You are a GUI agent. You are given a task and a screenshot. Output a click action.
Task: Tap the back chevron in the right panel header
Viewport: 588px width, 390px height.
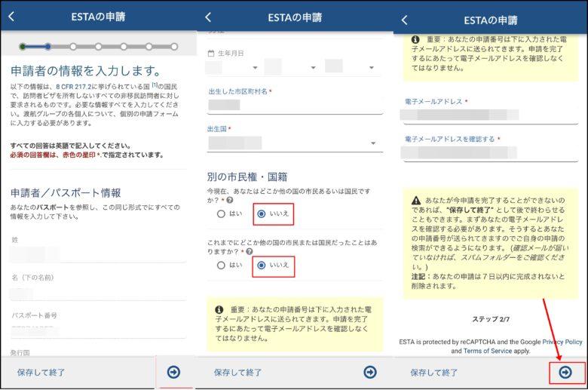(x=404, y=20)
